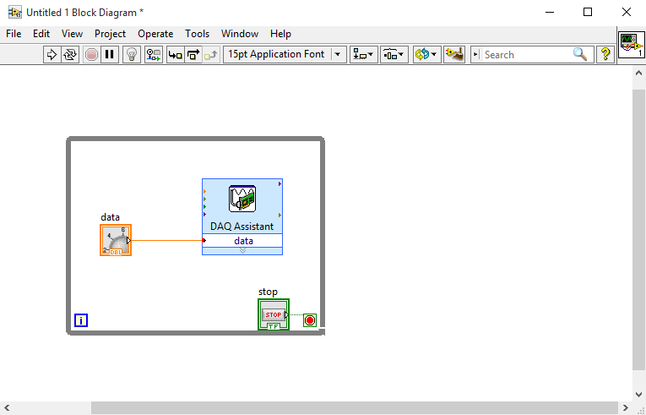Click the VI icon pane

(x=631, y=45)
